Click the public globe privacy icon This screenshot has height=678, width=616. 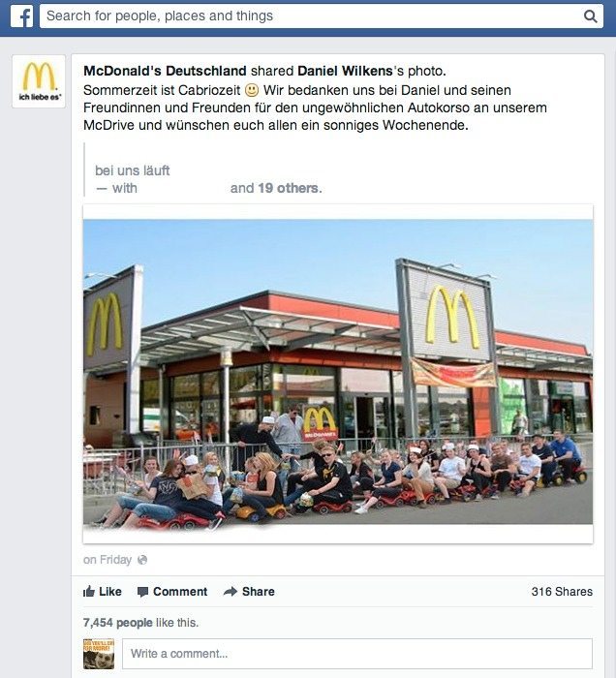click(x=142, y=560)
